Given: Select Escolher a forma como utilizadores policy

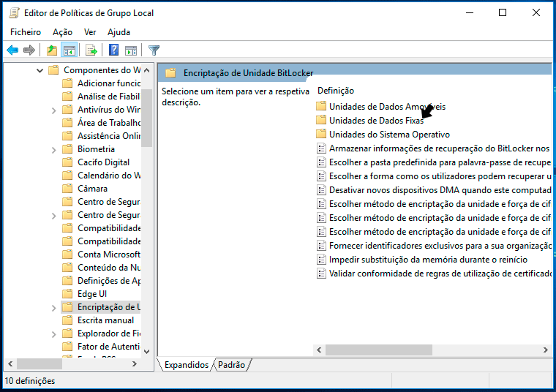Looking at the screenshot, I should [x=434, y=176].
